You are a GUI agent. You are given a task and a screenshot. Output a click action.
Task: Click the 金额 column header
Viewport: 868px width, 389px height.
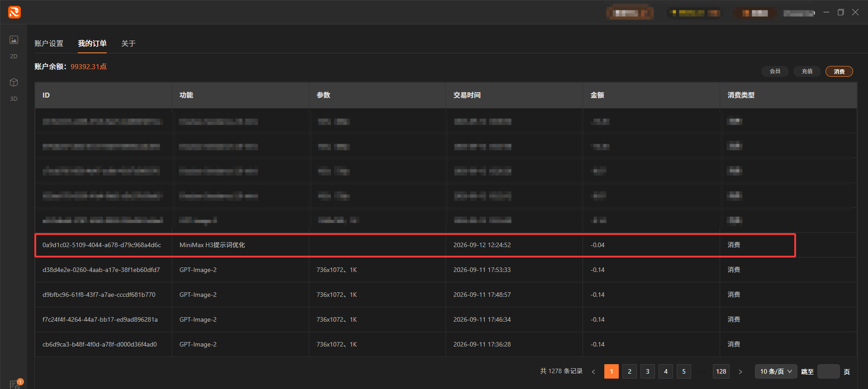click(x=652, y=95)
